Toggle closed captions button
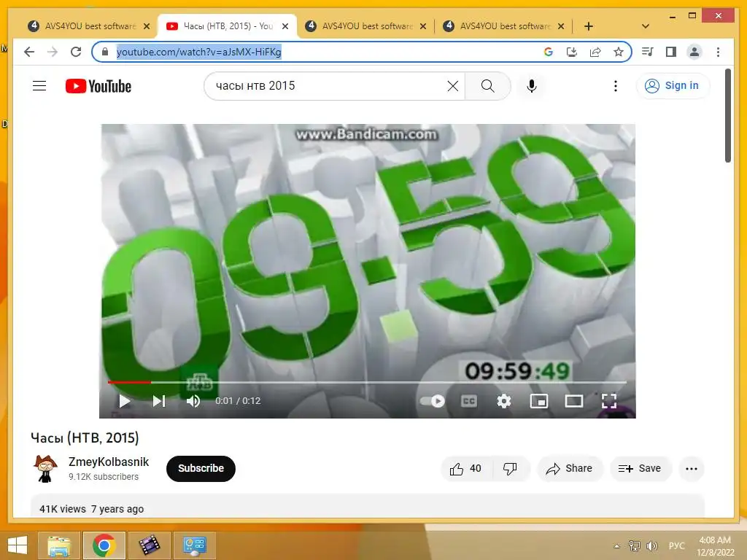 469,401
